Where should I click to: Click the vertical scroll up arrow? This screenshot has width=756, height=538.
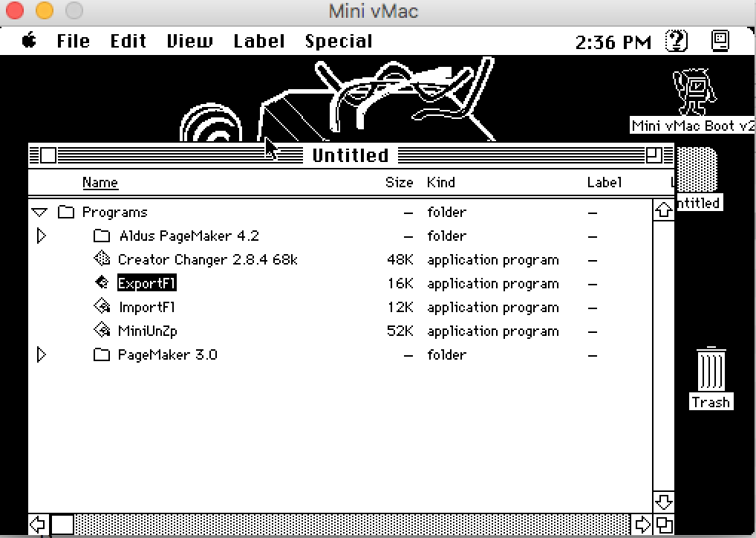click(664, 210)
